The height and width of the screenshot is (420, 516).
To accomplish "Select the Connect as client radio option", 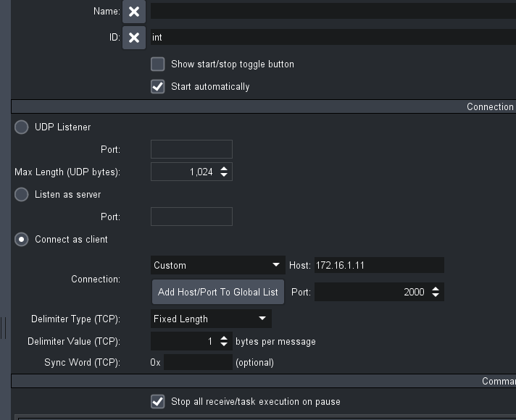I will coord(22,240).
